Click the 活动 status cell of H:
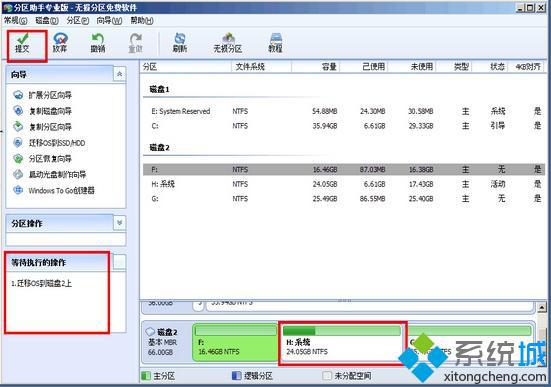The image size is (551, 387). [x=498, y=184]
